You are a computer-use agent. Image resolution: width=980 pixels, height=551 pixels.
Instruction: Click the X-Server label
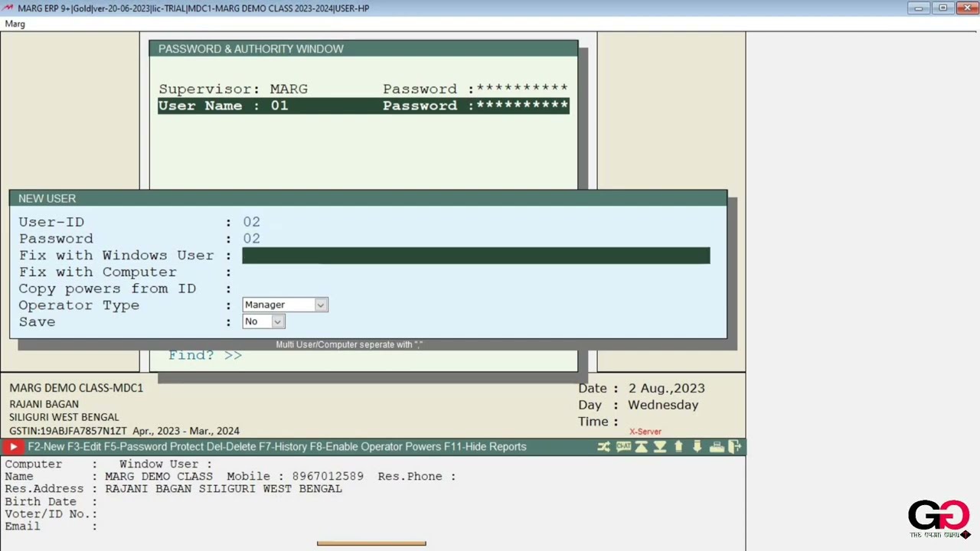(645, 432)
